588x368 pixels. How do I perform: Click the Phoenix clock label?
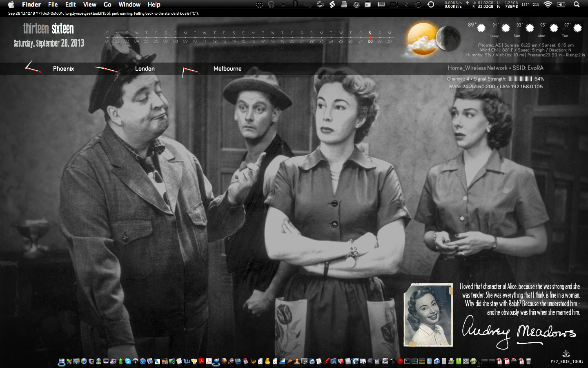click(x=63, y=69)
